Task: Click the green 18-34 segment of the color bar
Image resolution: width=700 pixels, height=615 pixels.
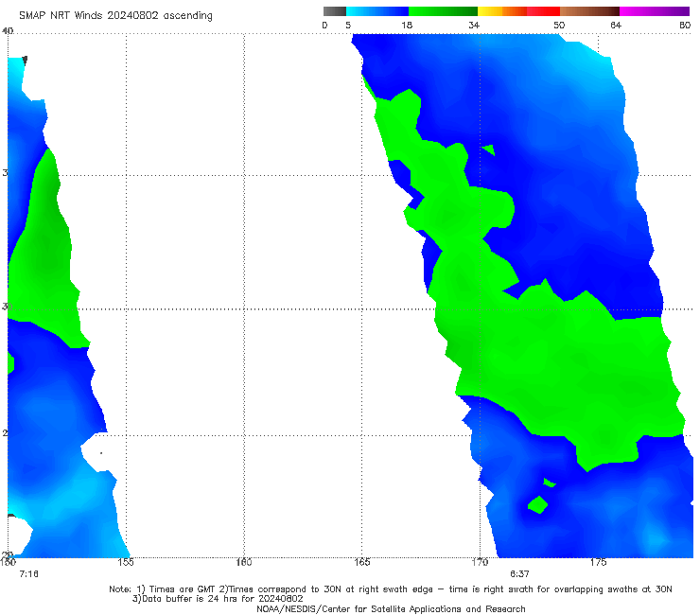Action: pyautogui.click(x=443, y=11)
